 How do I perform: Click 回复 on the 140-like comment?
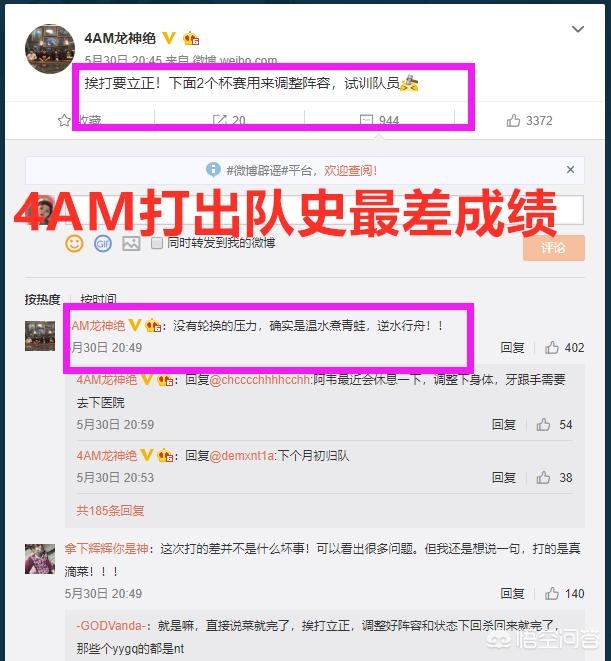[512, 594]
